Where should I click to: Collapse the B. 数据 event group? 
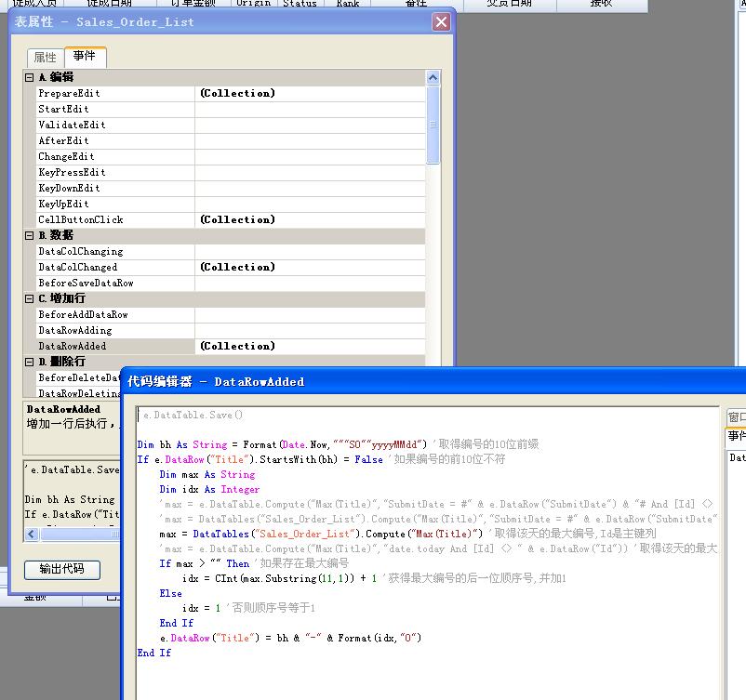[x=29, y=235]
